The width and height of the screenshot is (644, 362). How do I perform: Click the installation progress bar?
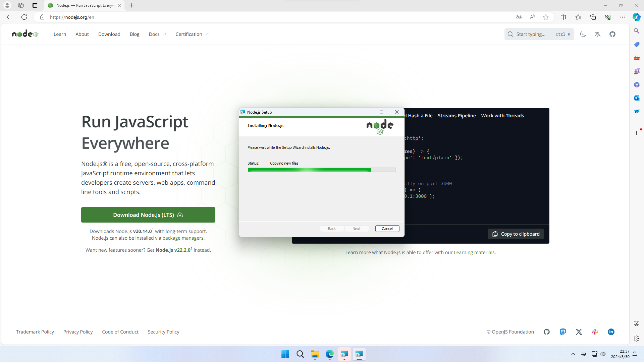point(321,170)
